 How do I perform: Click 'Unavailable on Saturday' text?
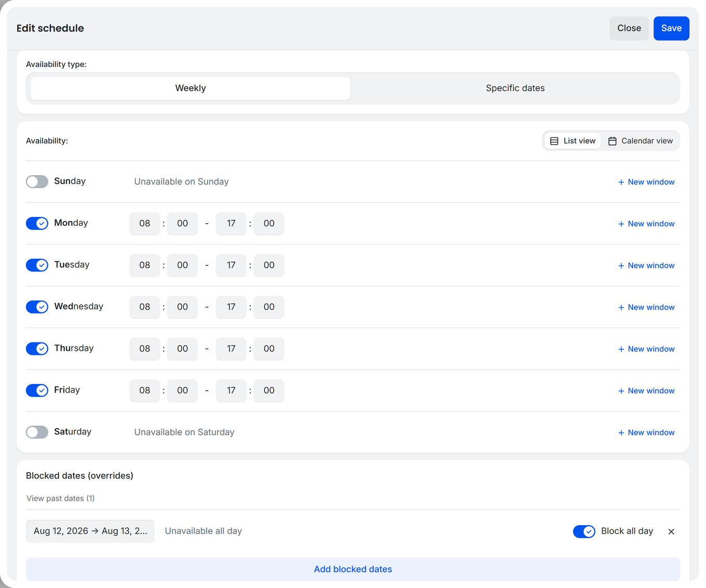184,432
